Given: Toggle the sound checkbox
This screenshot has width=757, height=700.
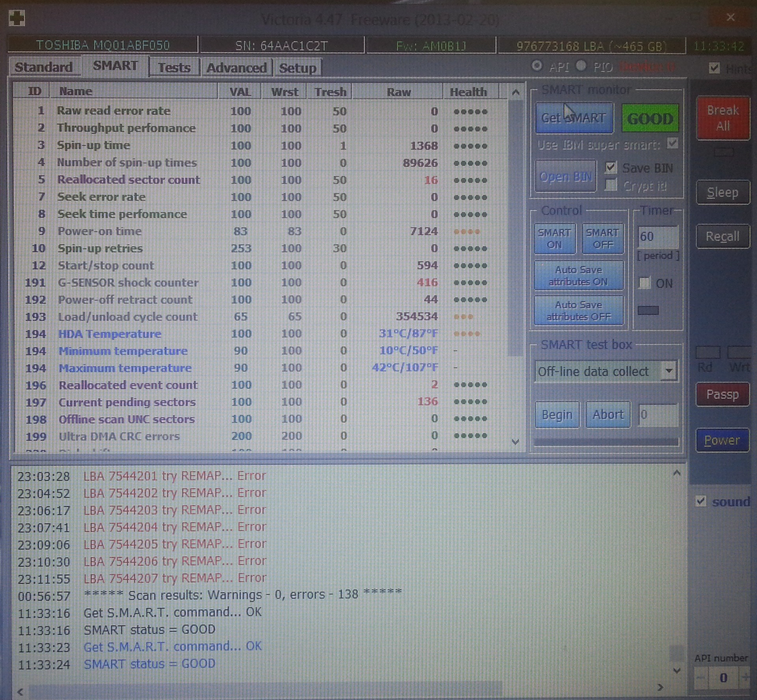Looking at the screenshot, I should 701,501.
